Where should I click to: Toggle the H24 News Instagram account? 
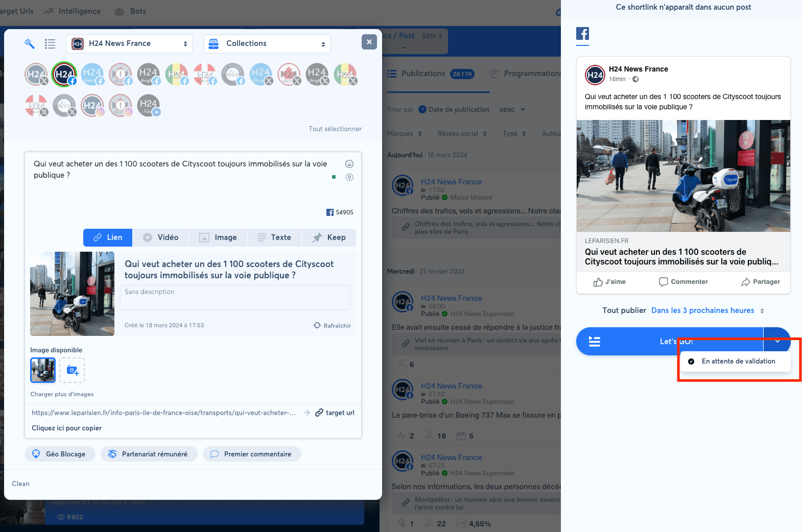pos(92,105)
